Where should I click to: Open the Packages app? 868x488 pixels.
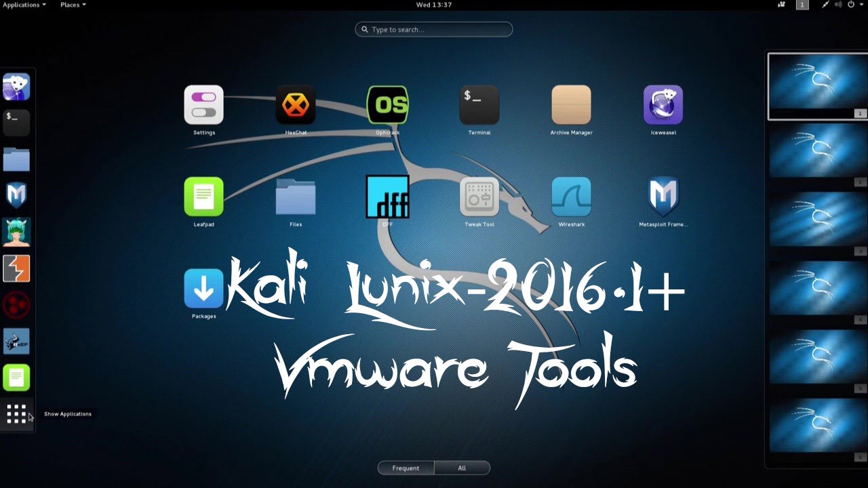(x=203, y=293)
